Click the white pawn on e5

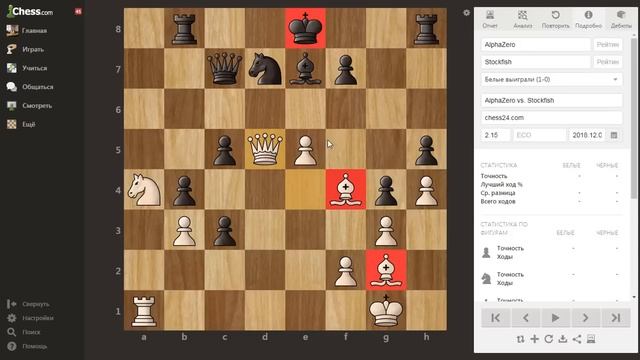tap(306, 149)
